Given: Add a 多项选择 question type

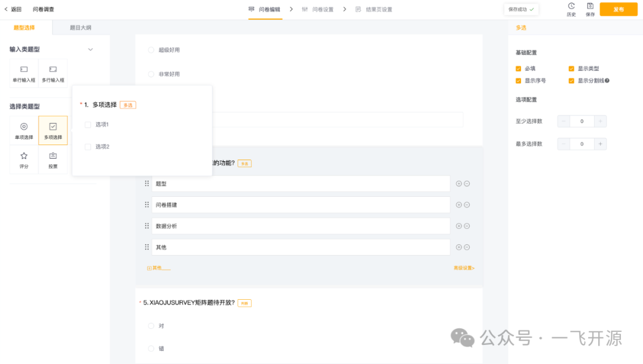Looking at the screenshot, I should pyautogui.click(x=53, y=131).
